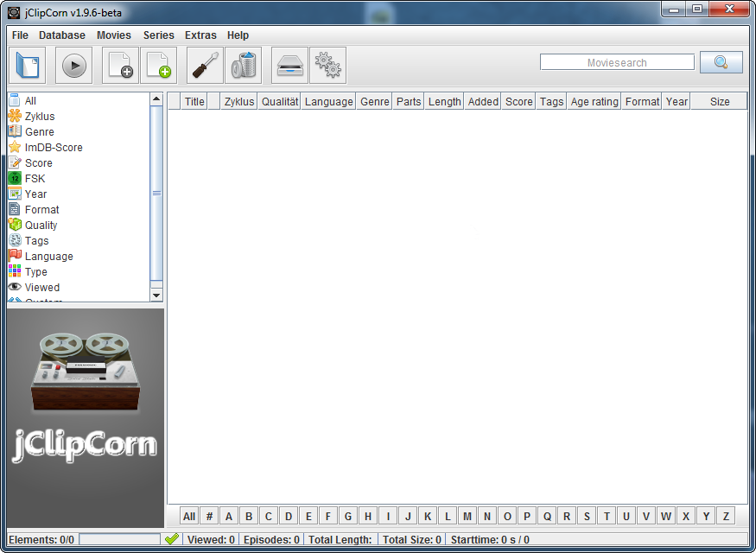The width and height of the screenshot is (756, 553).
Task: Filter titles by letter J
Action: [408, 517]
